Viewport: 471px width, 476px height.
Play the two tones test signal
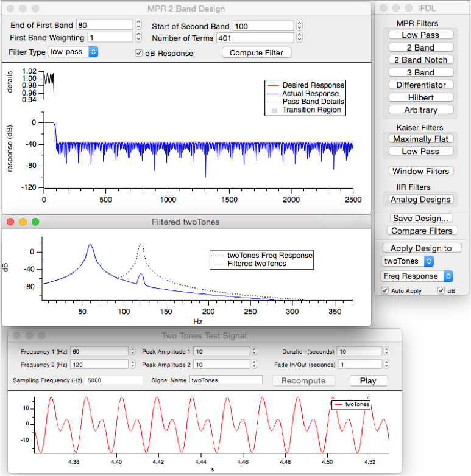368,380
